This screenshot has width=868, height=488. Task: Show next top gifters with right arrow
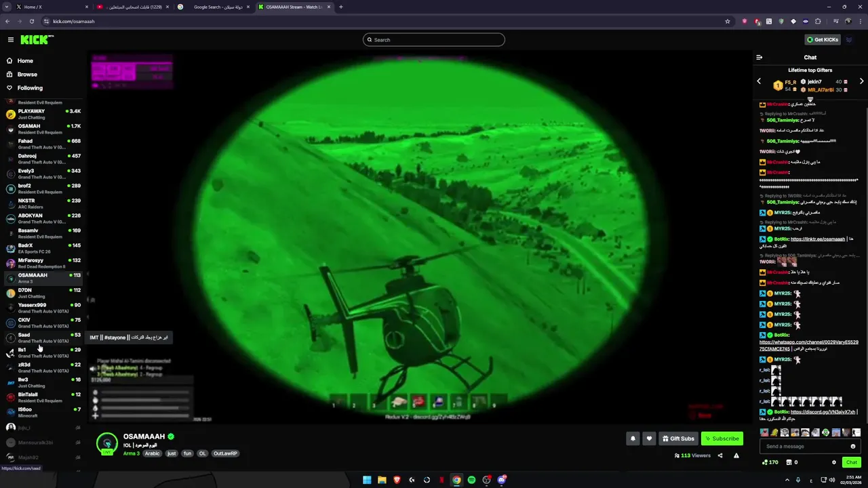pyautogui.click(x=862, y=81)
